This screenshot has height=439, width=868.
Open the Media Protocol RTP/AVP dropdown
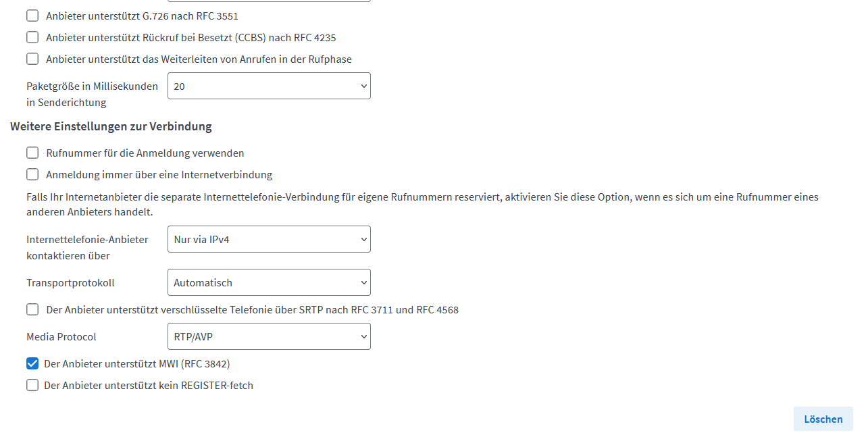(269, 336)
